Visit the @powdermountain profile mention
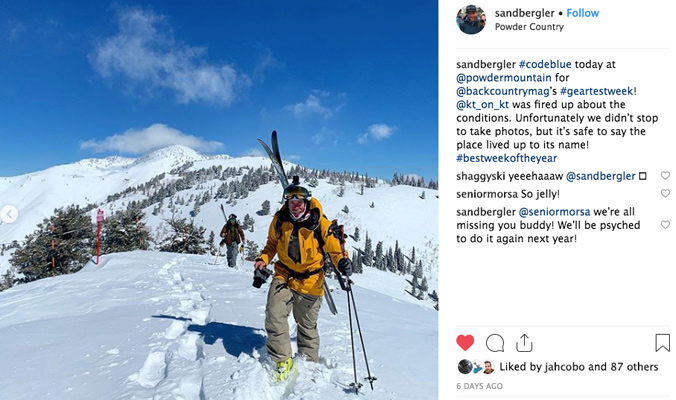This screenshot has height=400, width=676. (x=504, y=78)
